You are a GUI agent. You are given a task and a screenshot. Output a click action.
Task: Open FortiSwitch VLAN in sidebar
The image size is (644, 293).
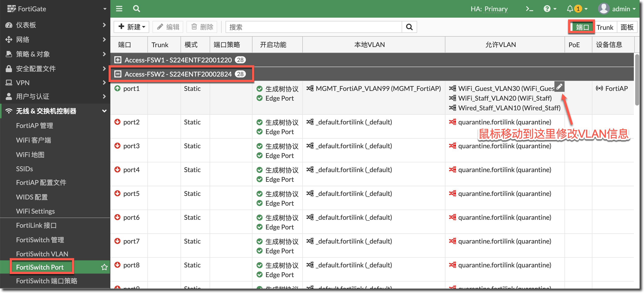point(42,254)
